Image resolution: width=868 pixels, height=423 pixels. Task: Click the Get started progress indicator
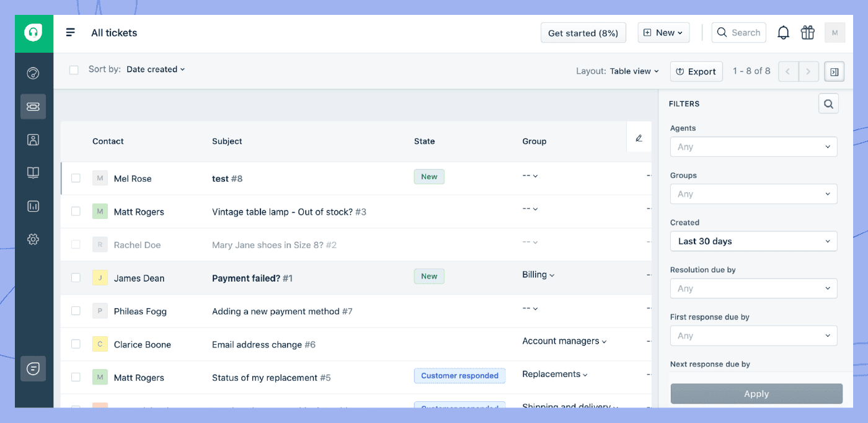pos(583,32)
